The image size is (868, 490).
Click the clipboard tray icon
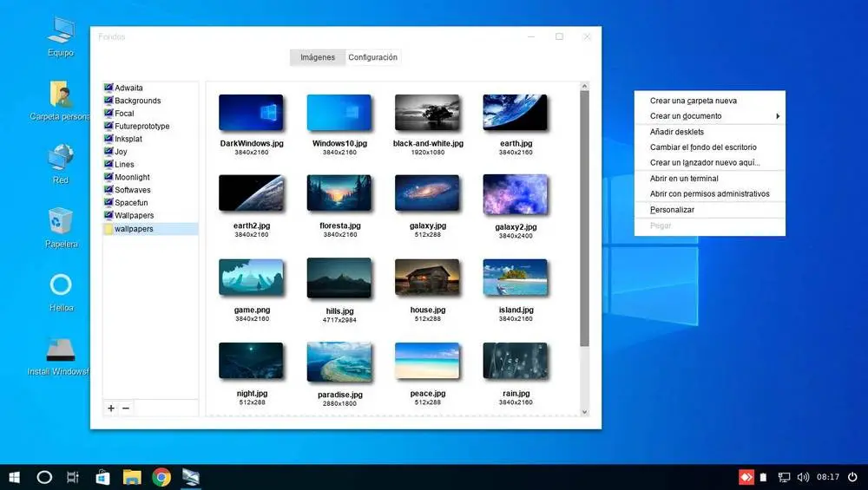(x=763, y=477)
